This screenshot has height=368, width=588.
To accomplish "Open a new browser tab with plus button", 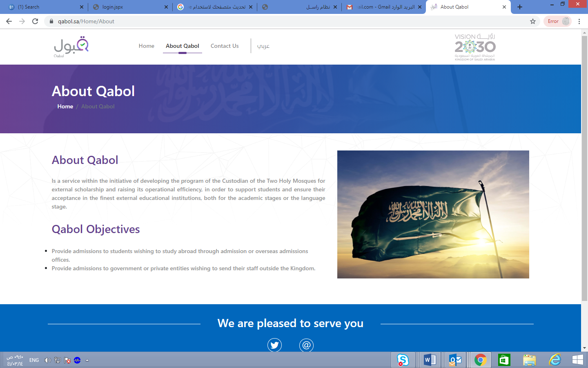I will pyautogui.click(x=520, y=7).
